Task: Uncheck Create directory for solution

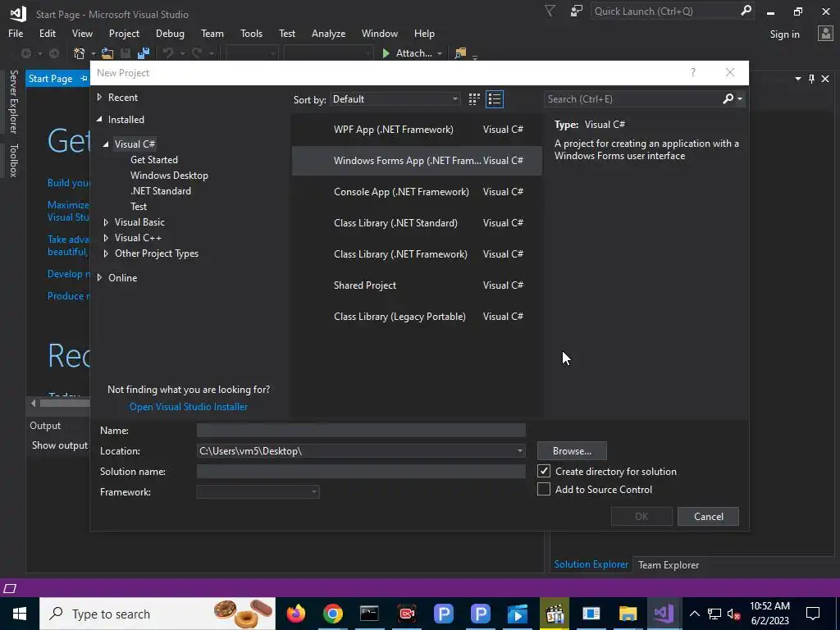Action: pyautogui.click(x=544, y=471)
